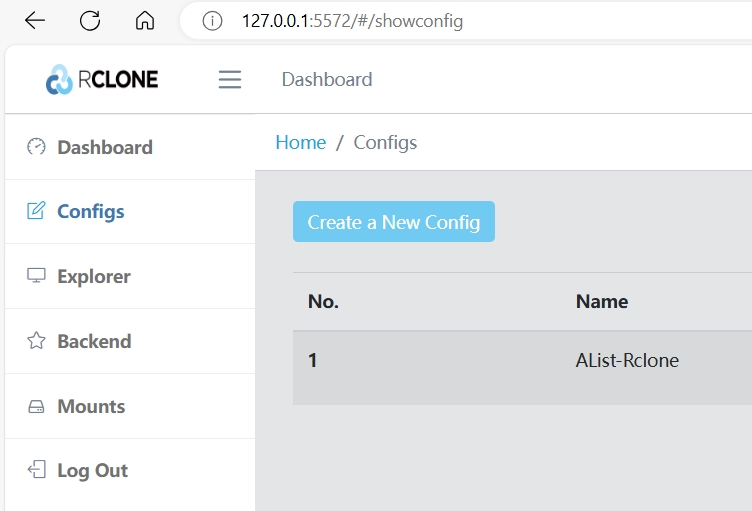Open the Dashboard link in top header

pyautogui.click(x=327, y=80)
